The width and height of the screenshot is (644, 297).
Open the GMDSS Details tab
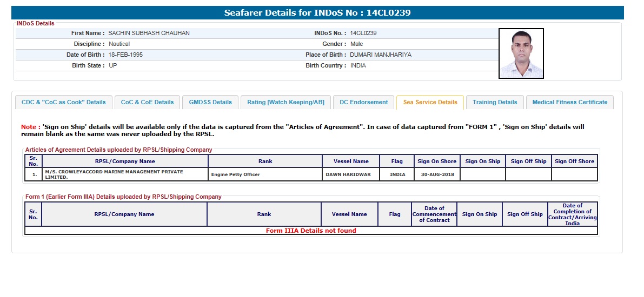point(210,102)
